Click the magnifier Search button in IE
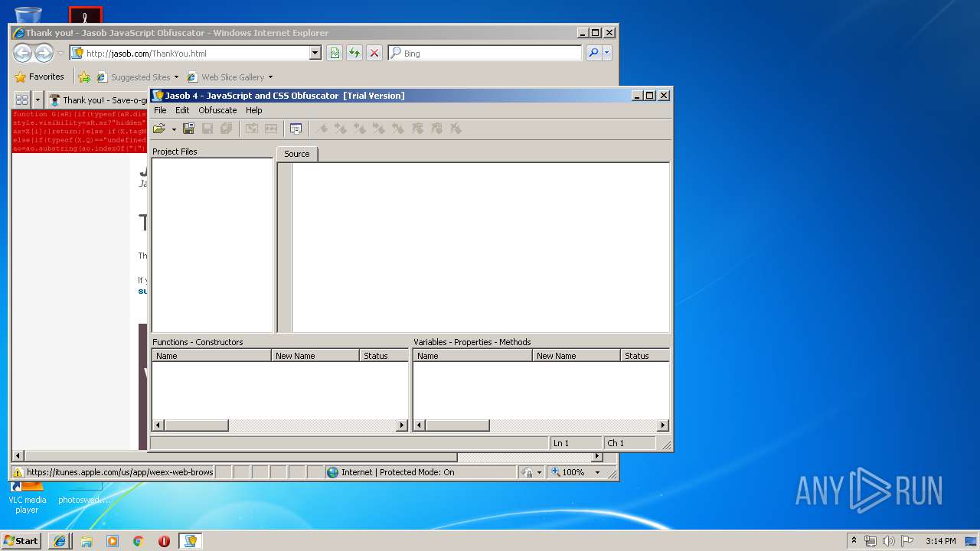The width and height of the screenshot is (980, 551). pos(593,53)
